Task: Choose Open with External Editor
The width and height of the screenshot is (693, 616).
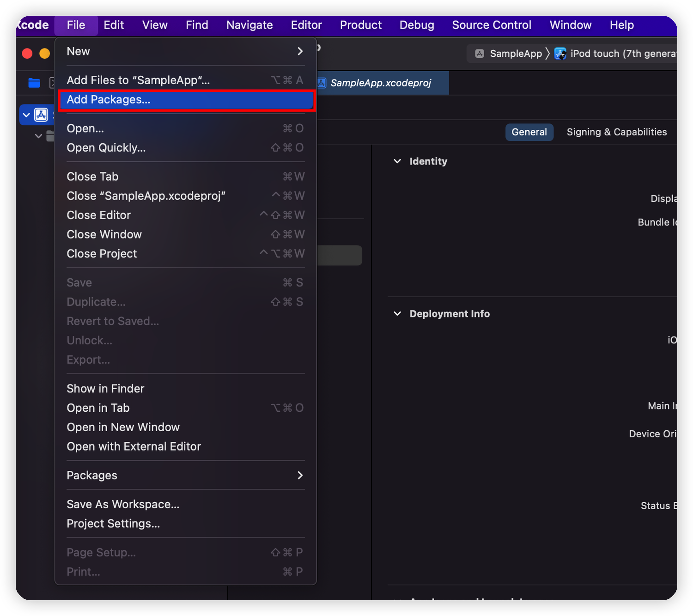Action: [186, 447]
